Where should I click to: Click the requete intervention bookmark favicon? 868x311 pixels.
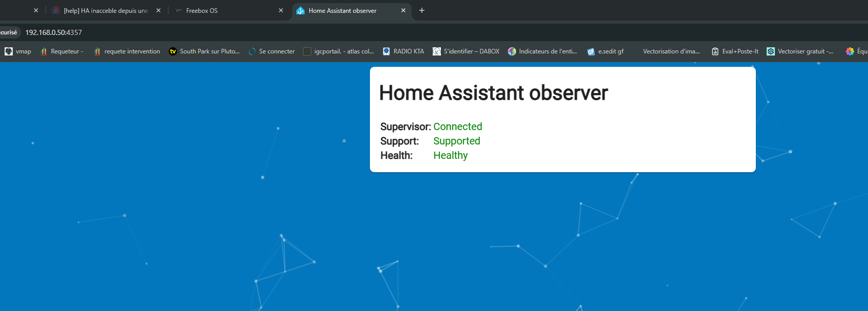(x=97, y=51)
